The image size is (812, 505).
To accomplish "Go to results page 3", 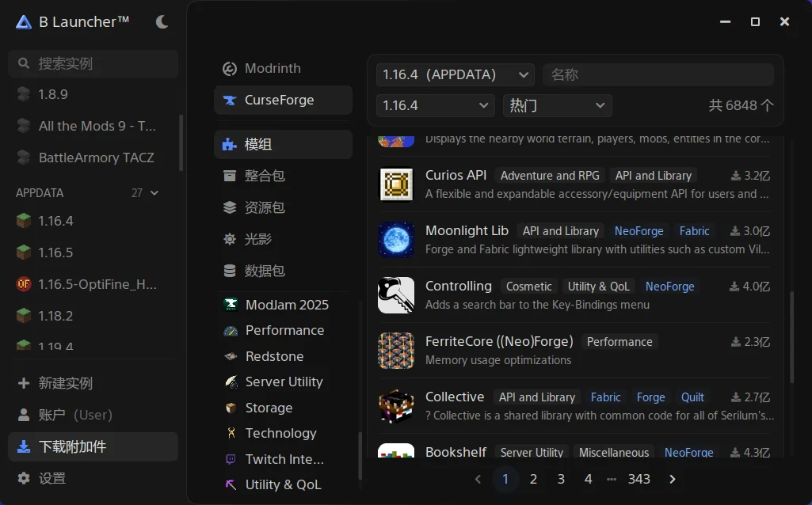I will 560,479.
